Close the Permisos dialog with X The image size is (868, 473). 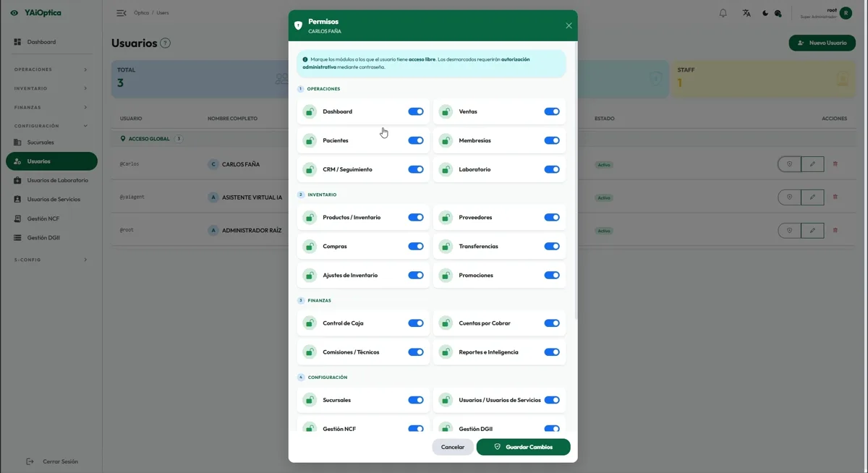569,25
